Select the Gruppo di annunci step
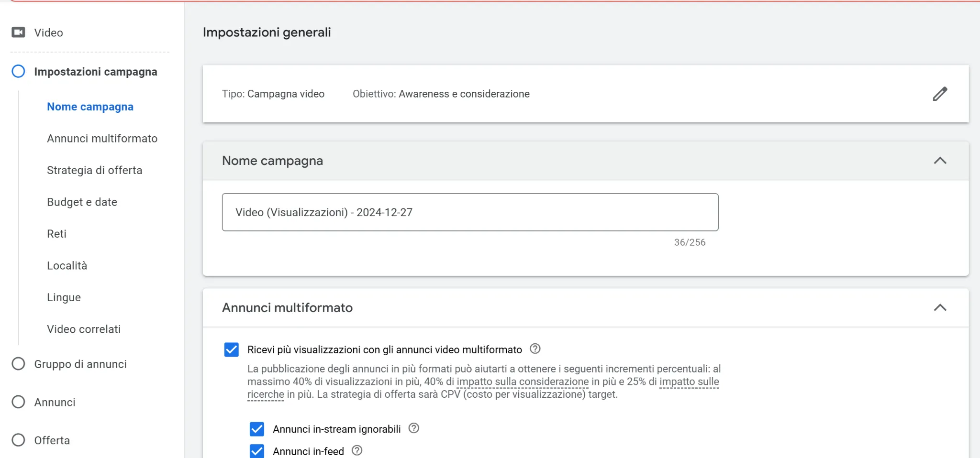Viewport: 980px width, 458px height. tap(80, 364)
